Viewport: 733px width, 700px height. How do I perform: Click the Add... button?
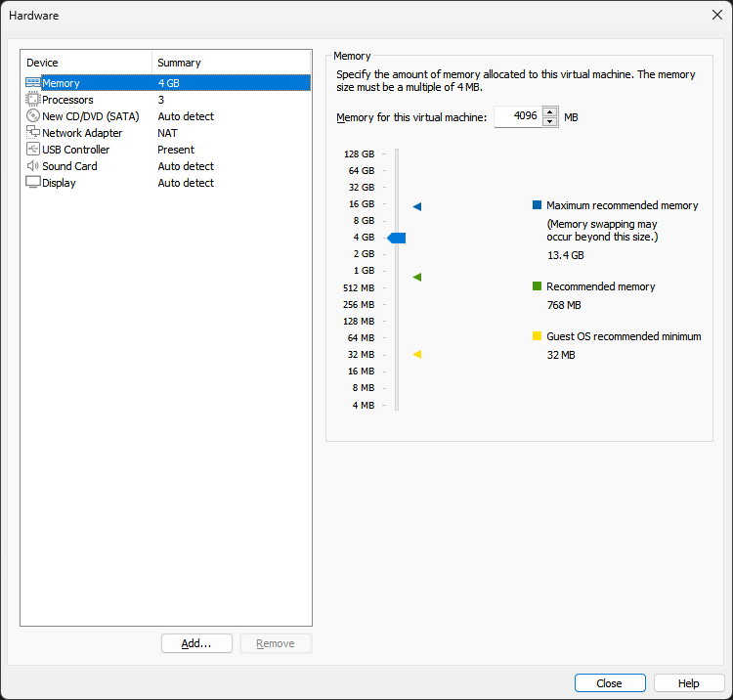[x=196, y=643]
